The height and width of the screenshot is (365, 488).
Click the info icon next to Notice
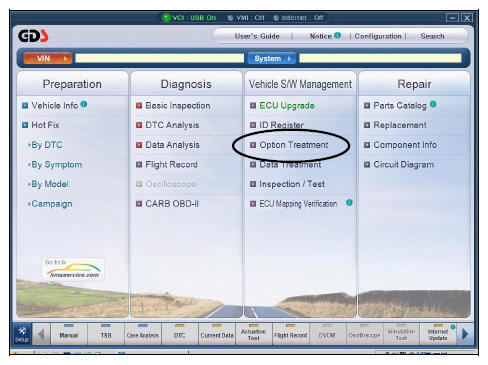[337, 35]
